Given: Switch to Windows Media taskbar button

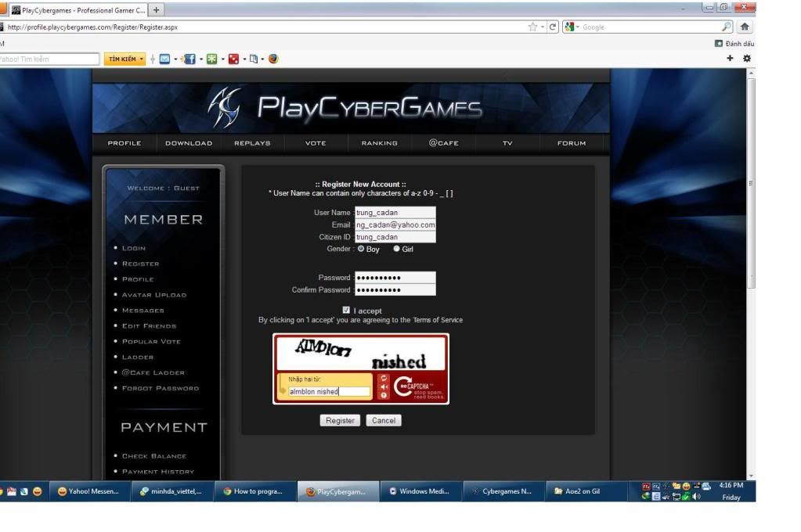Looking at the screenshot, I should coord(421,491).
